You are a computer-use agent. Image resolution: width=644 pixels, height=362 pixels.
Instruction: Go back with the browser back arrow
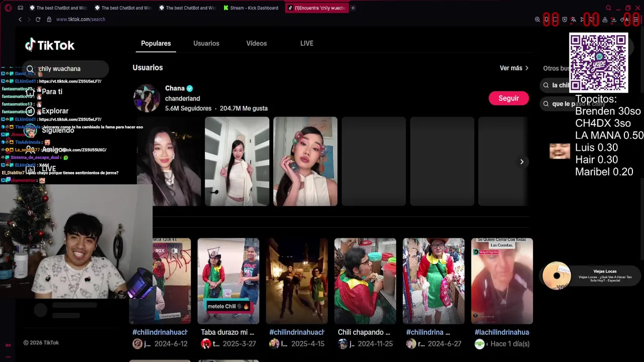click(x=20, y=19)
